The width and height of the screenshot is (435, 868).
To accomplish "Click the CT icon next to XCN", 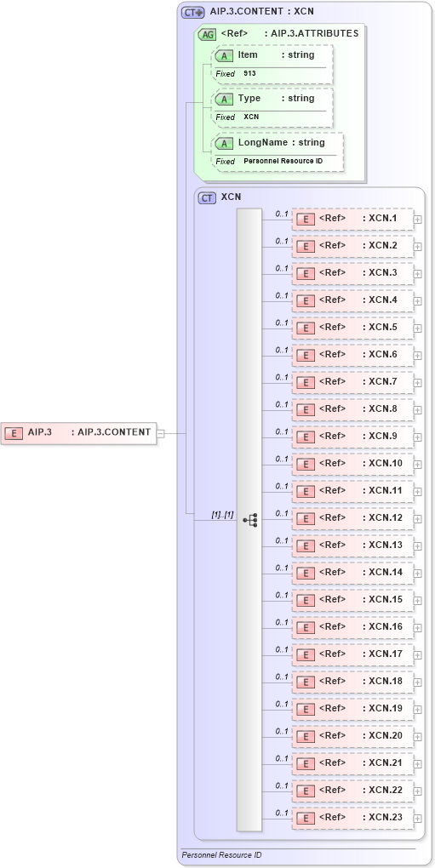I will tap(208, 198).
